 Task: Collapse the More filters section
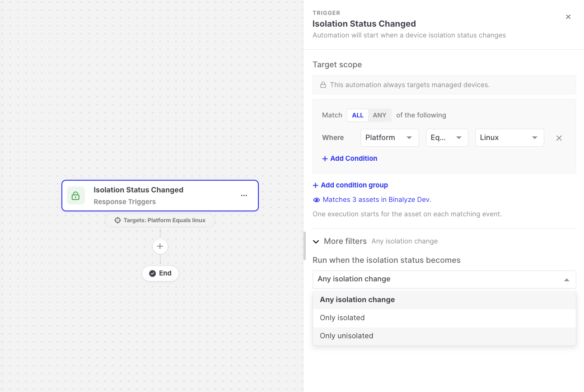coord(316,242)
